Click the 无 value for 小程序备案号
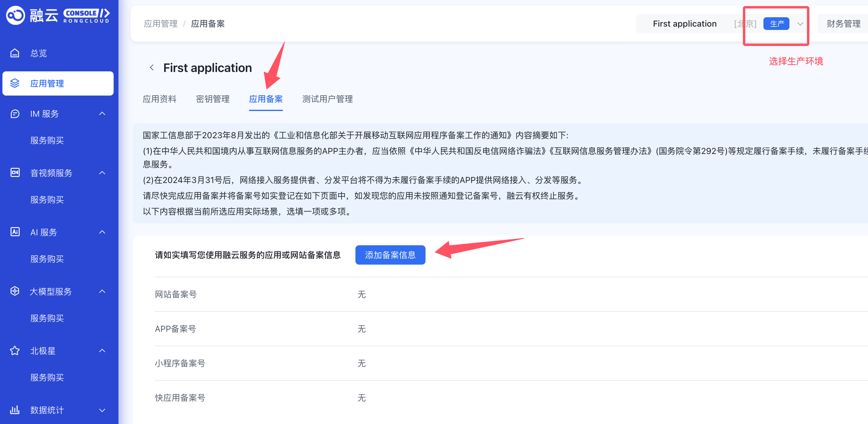The width and height of the screenshot is (868, 424). coord(361,363)
